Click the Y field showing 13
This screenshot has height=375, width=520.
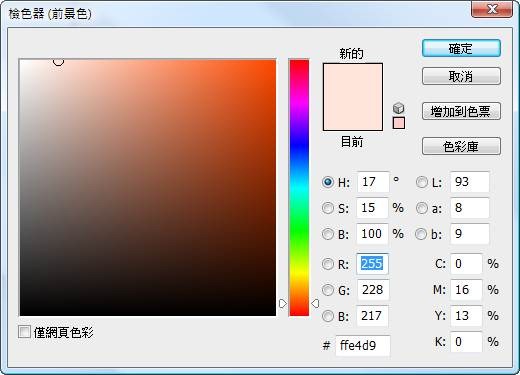pyautogui.click(x=466, y=316)
